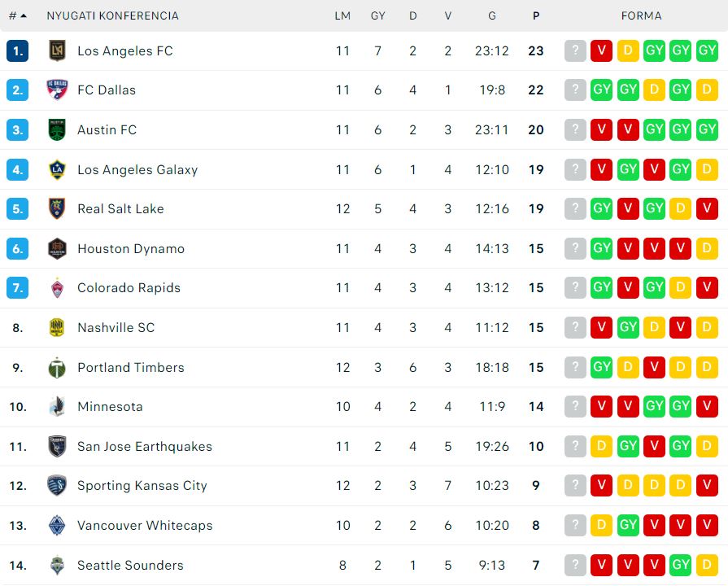Click Minnesota's last red V form badge
The image size is (728, 586).
click(707, 407)
